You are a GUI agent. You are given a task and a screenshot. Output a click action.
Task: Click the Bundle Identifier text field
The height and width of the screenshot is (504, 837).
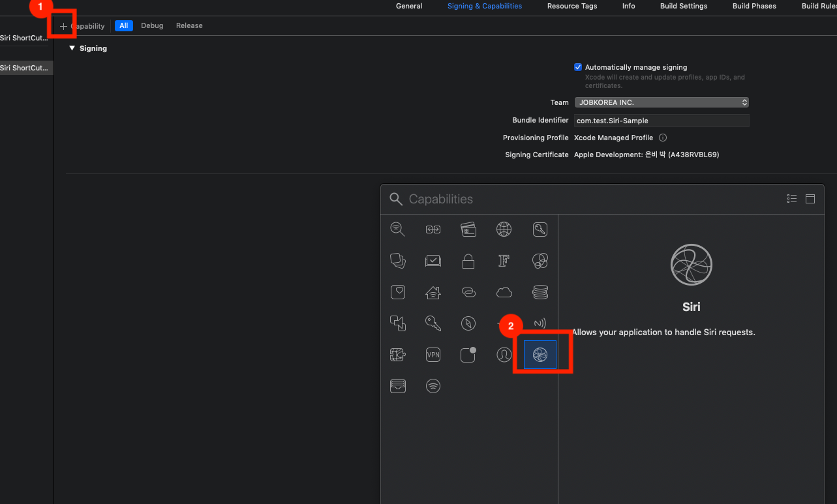click(x=662, y=121)
